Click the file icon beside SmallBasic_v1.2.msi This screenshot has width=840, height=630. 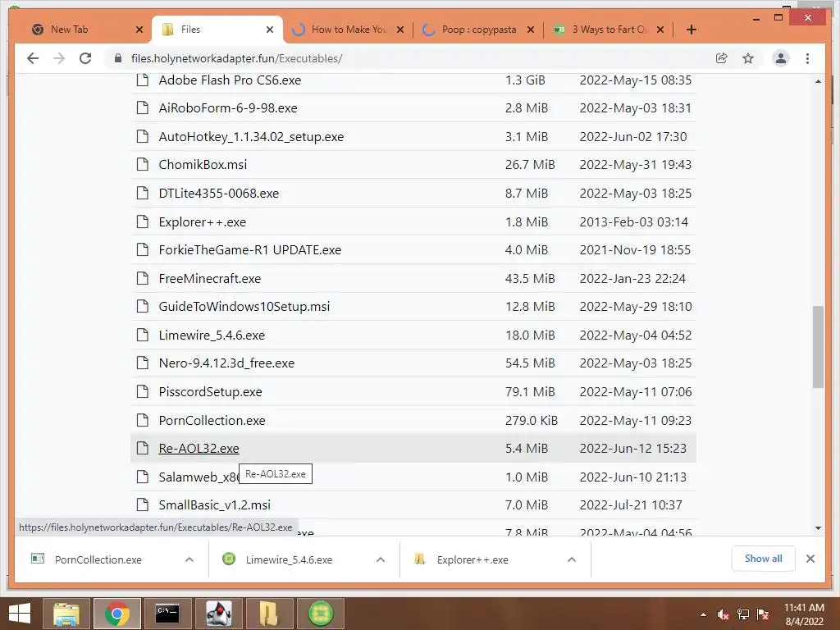pos(142,504)
